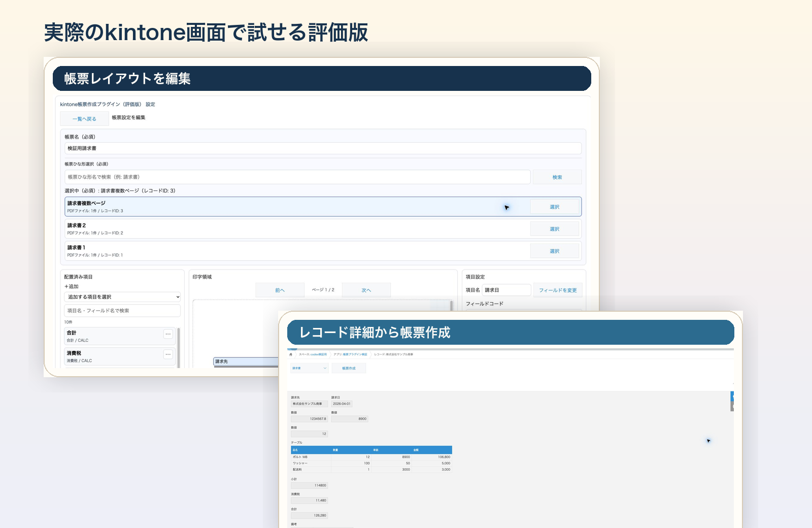Open the ellipsis menu for 合計 item
812x528 pixels.
pyautogui.click(x=168, y=334)
